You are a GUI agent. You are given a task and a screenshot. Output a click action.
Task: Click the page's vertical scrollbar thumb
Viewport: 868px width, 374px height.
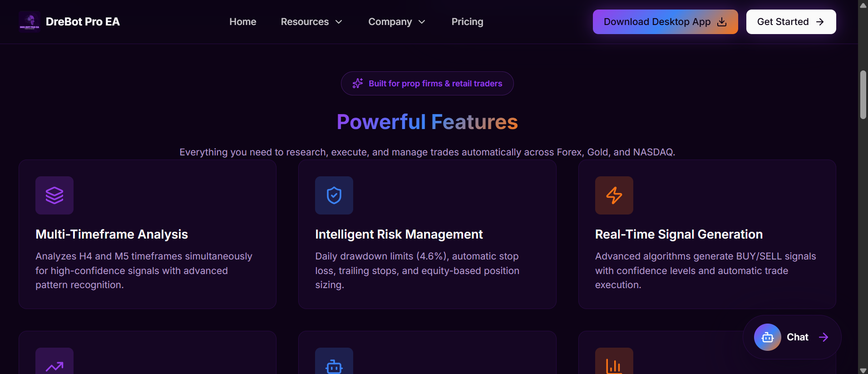(x=863, y=95)
